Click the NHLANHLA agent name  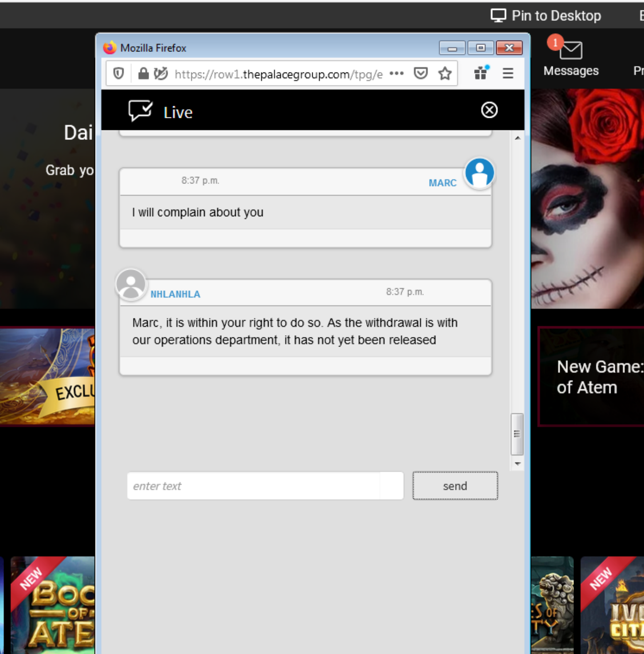pyautogui.click(x=175, y=294)
